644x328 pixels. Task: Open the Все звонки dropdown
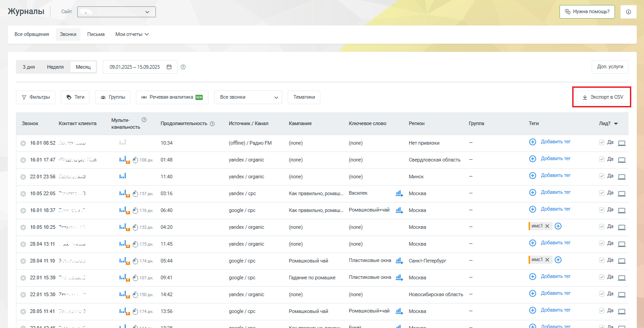[x=248, y=97]
